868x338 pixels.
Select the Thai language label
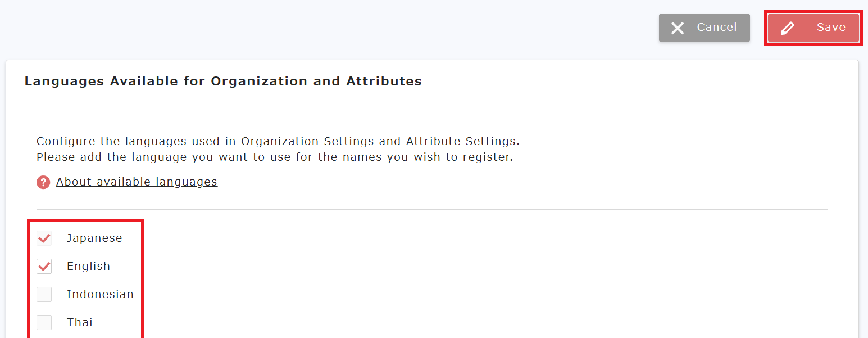80,322
